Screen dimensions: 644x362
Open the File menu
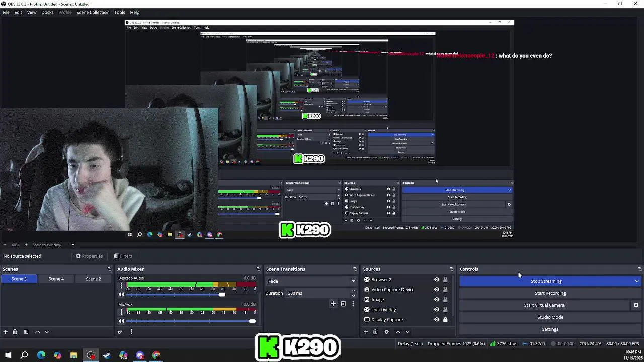(x=6, y=12)
